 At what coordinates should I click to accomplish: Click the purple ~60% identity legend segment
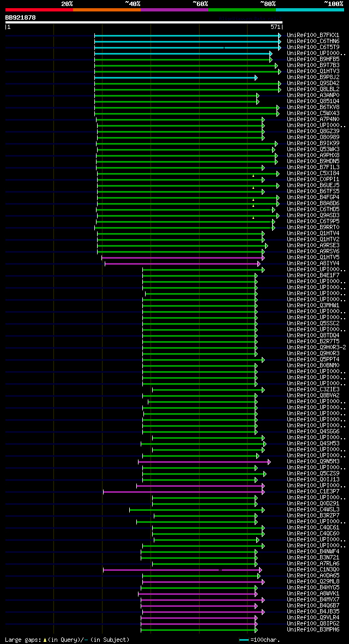[x=174, y=9]
